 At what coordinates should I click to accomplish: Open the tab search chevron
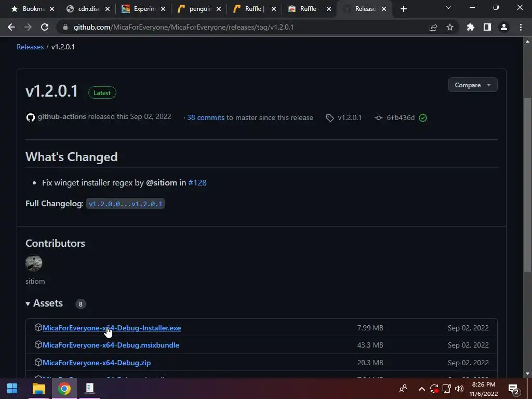448,7
